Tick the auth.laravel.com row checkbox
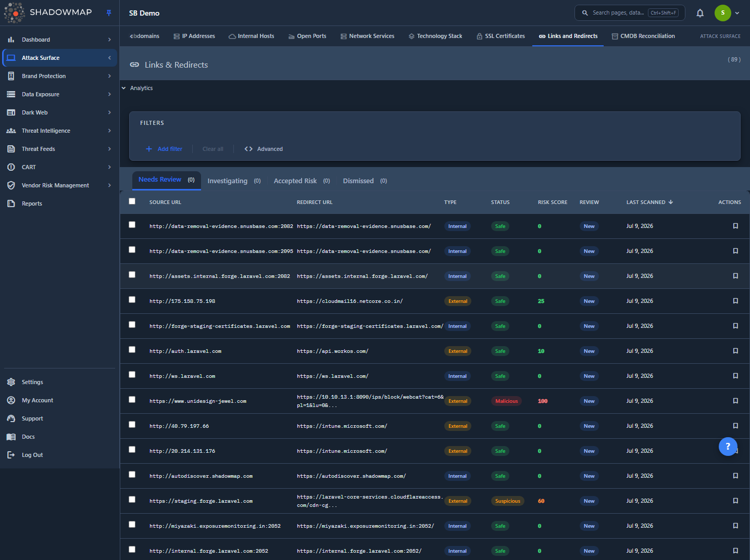Viewport: 750px width, 560px height. (x=132, y=350)
